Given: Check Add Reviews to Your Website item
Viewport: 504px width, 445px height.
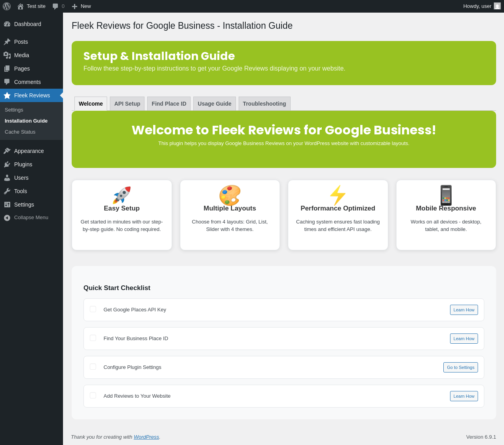Looking at the screenshot, I should [x=93, y=395].
